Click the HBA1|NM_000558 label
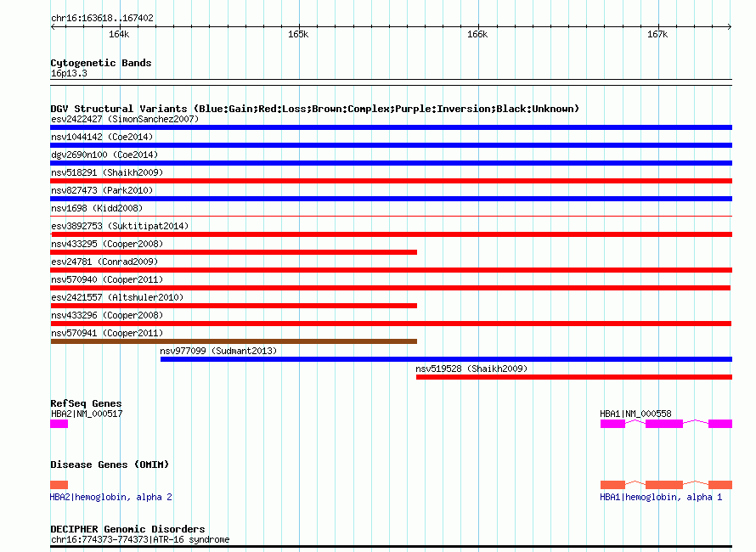This screenshot has height=552, width=756. point(635,414)
